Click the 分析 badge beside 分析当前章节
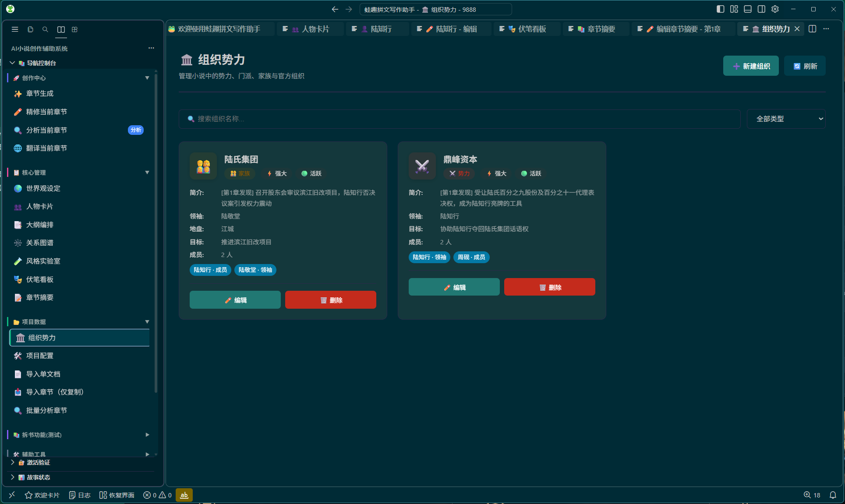Screen dimensions: 845x504 (x=136, y=130)
